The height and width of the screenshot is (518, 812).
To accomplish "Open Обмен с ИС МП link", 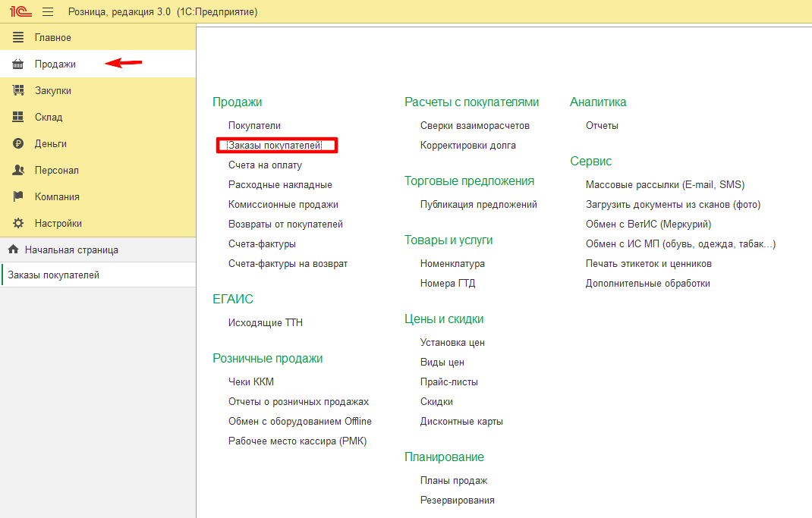I will tap(681, 243).
